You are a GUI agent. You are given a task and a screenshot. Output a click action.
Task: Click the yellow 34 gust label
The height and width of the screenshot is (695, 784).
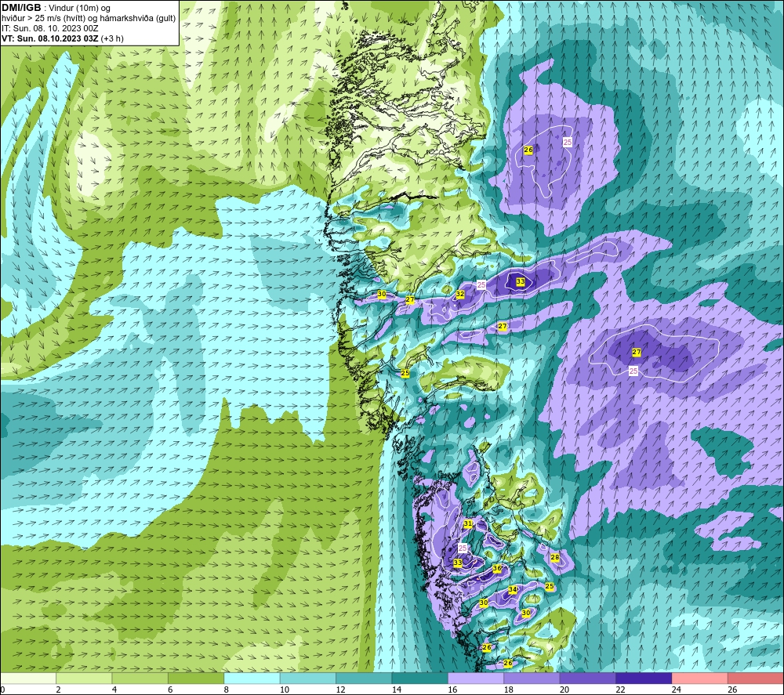coord(513,589)
